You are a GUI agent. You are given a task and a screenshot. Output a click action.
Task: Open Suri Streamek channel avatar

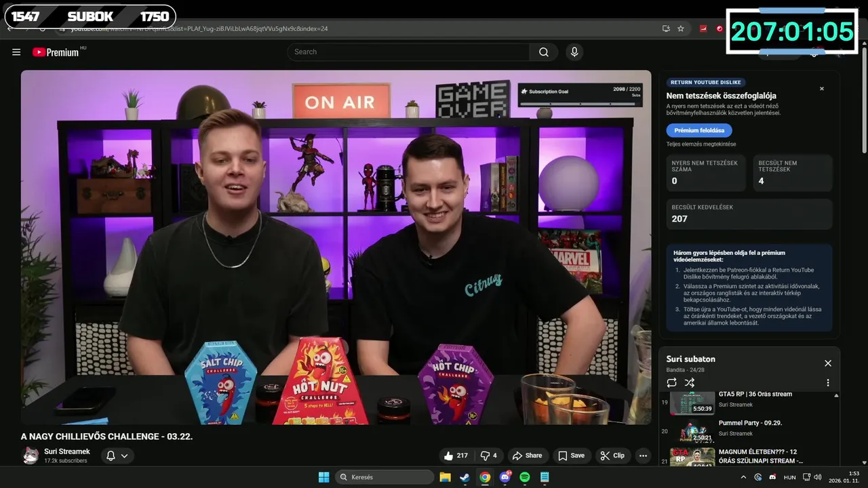pyautogui.click(x=31, y=455)
